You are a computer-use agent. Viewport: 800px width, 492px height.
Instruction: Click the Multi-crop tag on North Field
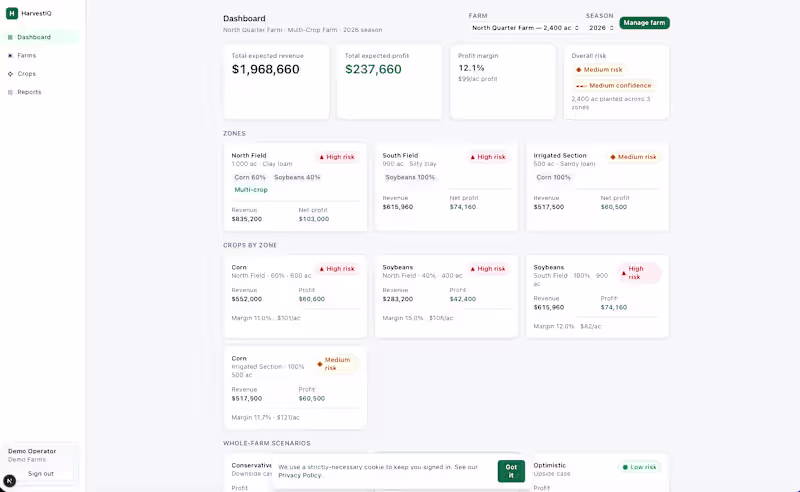pyautogui.click(x=251, y=190)
